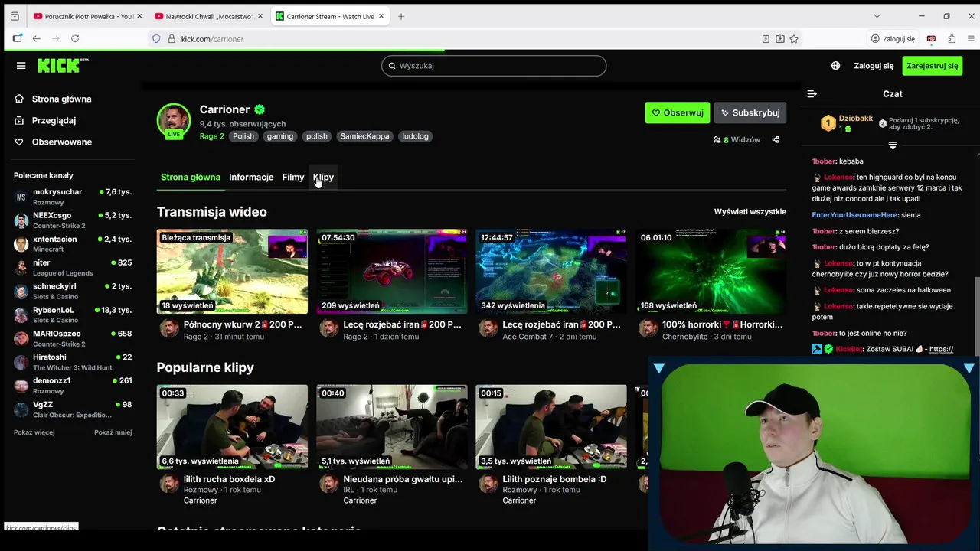Open Przeglądaj browse icon in sidebar
The width and height of the screenshot is (980, 551).
pos(19,120)
